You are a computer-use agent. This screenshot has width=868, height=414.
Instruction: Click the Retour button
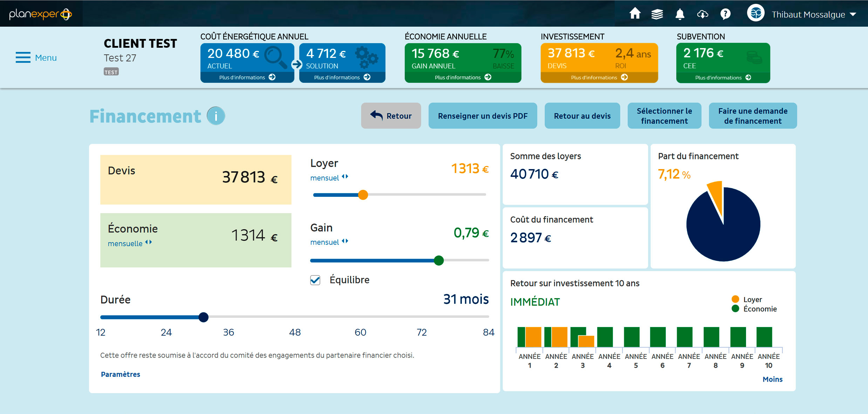(391, 116)
